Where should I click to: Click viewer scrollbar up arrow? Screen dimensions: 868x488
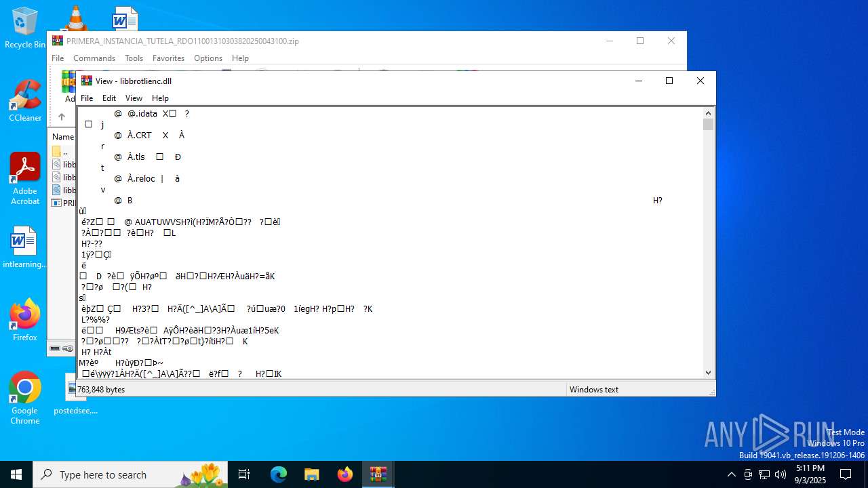pyautogui.click(x=708, y=113)
